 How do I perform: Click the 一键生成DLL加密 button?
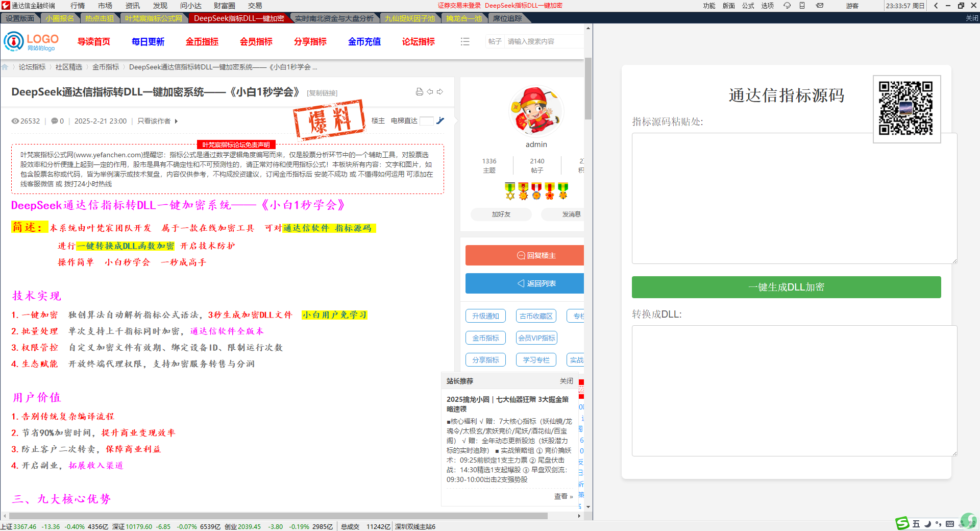pyautogui.click(x=786, y=287)
